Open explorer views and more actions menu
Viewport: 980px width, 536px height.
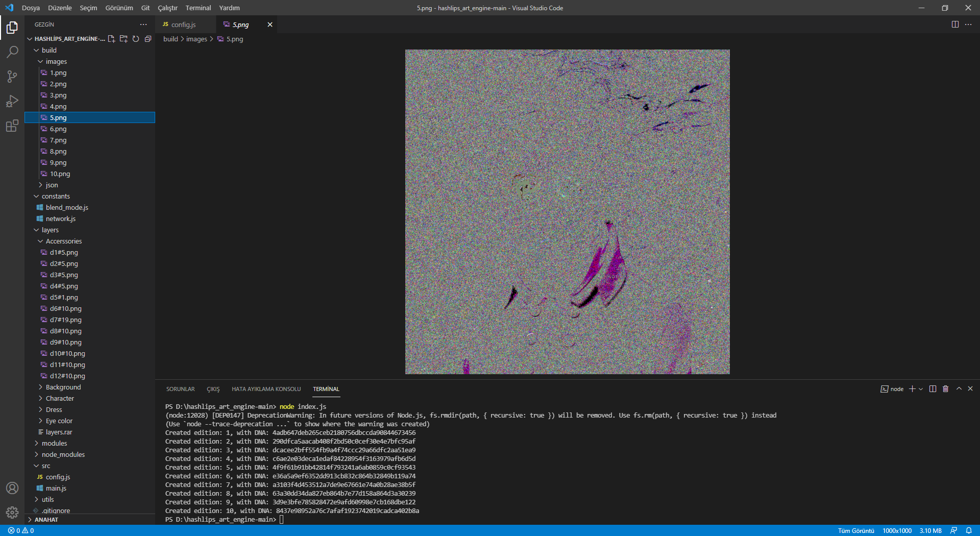pos(143,25)
